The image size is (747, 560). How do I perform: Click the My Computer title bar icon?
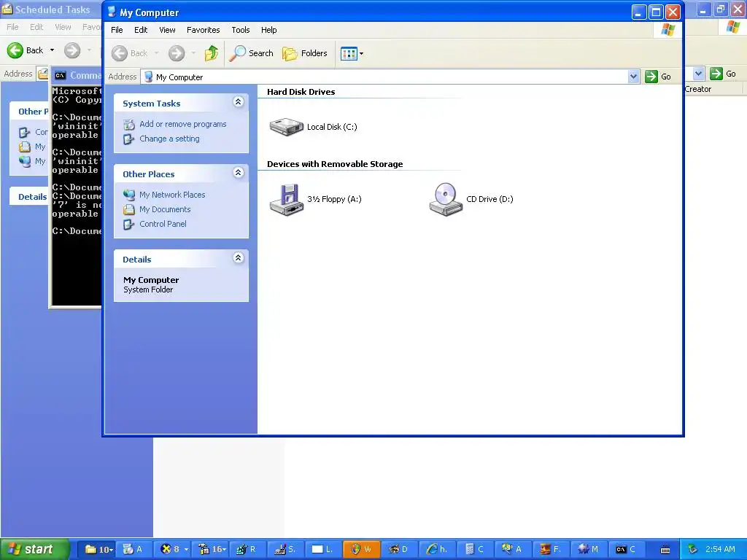112,12
